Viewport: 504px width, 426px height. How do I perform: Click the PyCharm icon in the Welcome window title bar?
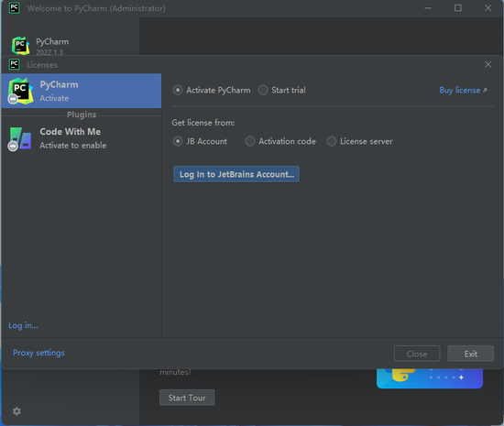(x=14, y=8)
